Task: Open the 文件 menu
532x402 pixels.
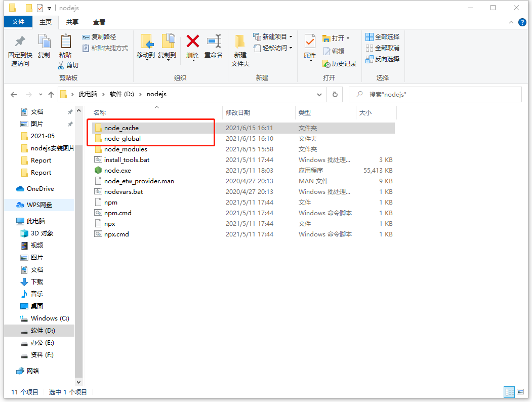Action: [x=18, y=22]
